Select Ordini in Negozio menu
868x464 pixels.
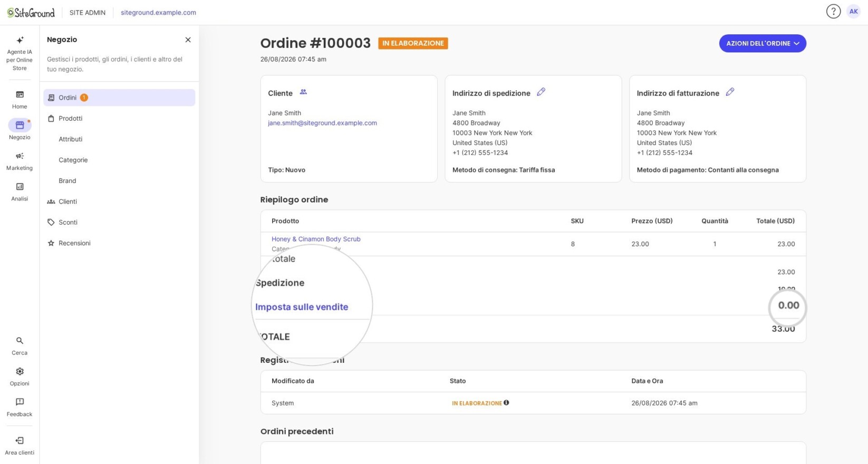click(x=119, y=98)
